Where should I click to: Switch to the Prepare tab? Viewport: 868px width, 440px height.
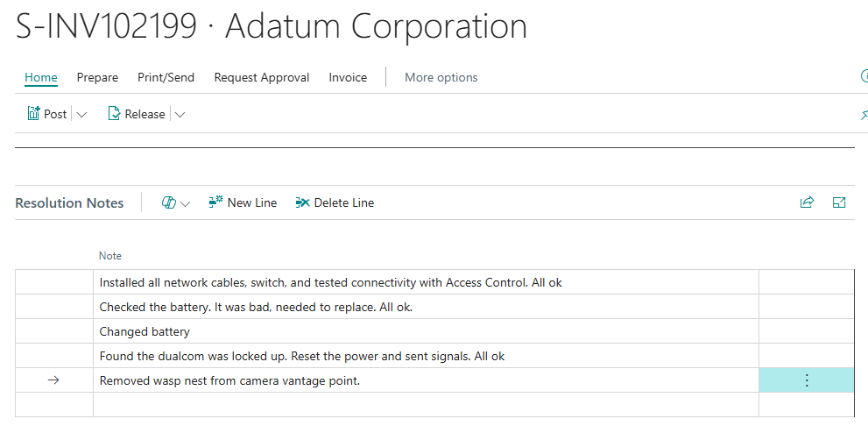(97, 77)
